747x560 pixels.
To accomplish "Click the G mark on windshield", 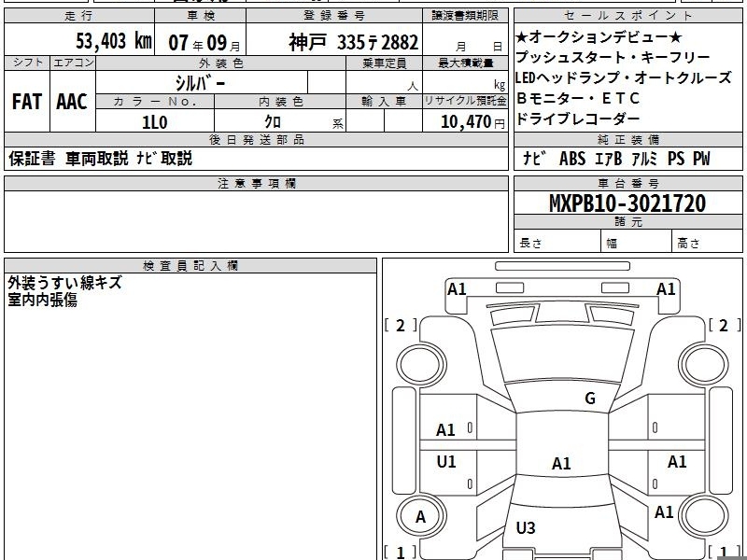I will click(590, 399).
